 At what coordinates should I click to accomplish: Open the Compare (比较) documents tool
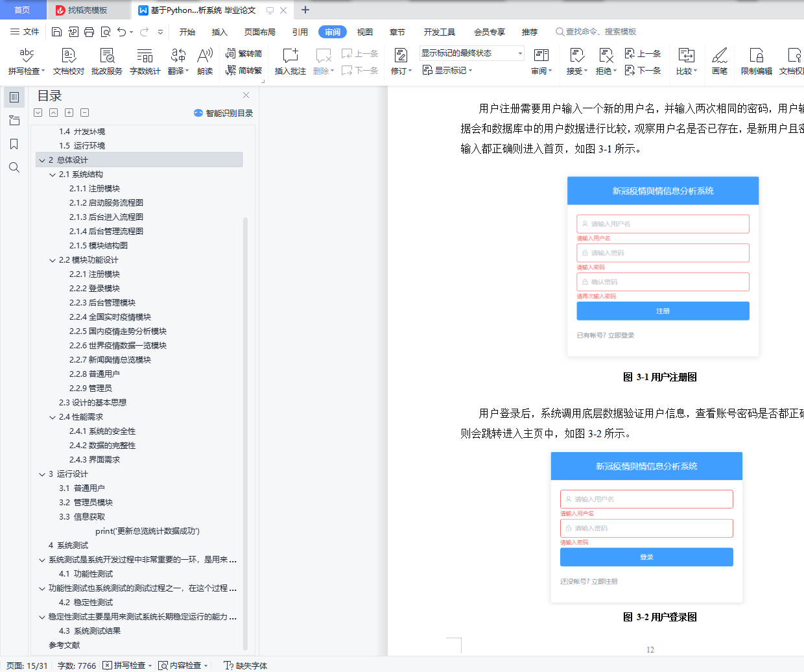point(687,62)
